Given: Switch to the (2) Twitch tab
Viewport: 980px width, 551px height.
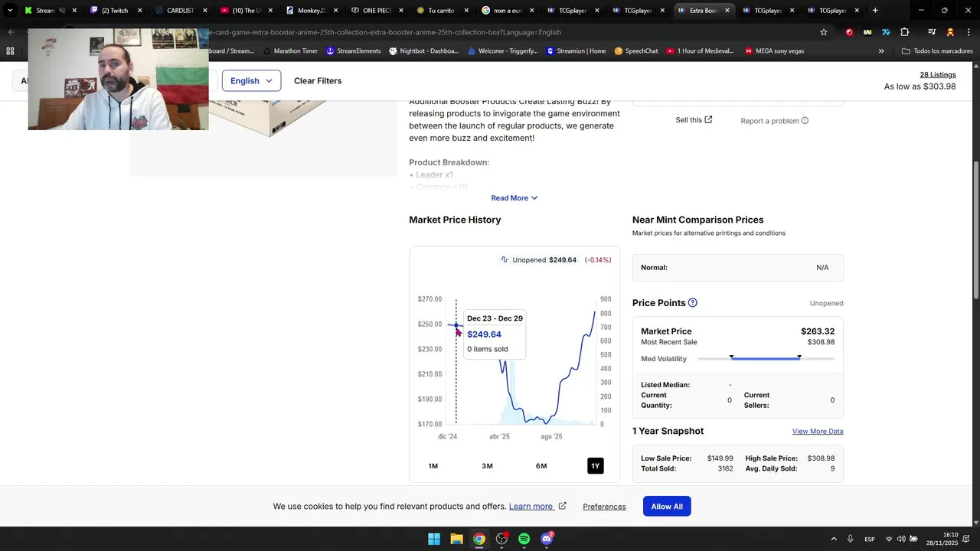Looking at the screenshot, I should (x=114, y=11).
